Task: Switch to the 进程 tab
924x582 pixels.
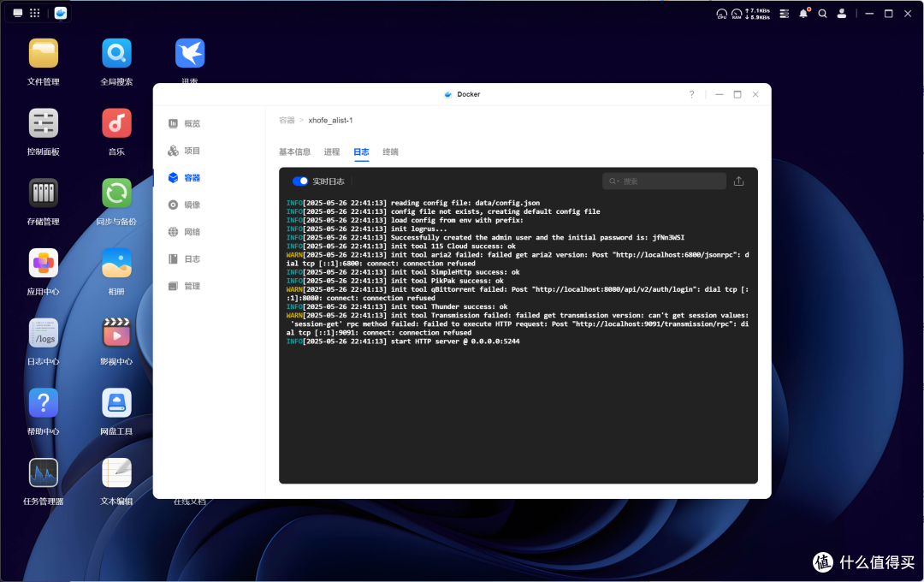Action: pyautogui.click(x=332, y=151)
